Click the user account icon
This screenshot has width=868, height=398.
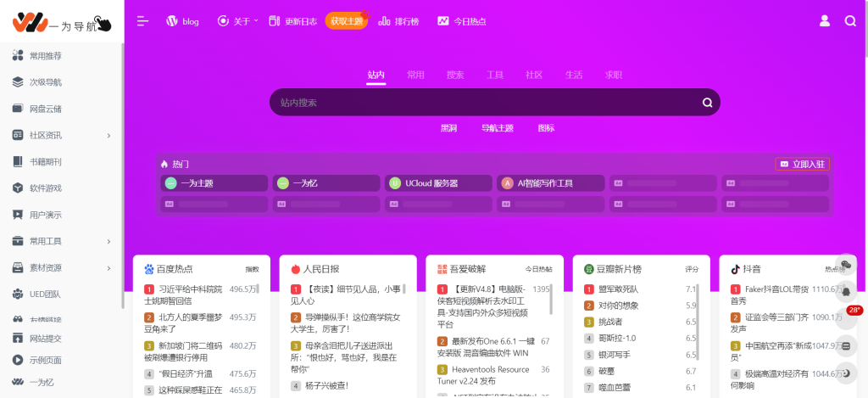pyautogui.click(x=824, y=21)
